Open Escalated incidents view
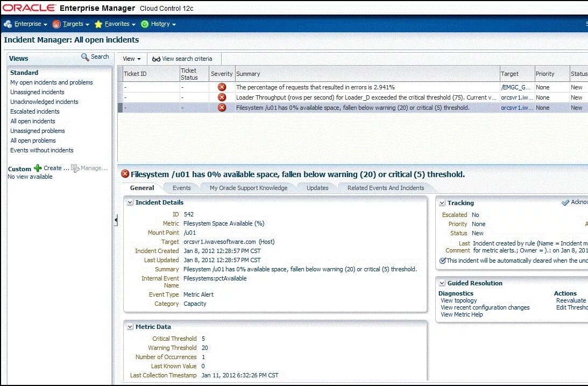The image size is (588, 386). coord(35,111)
